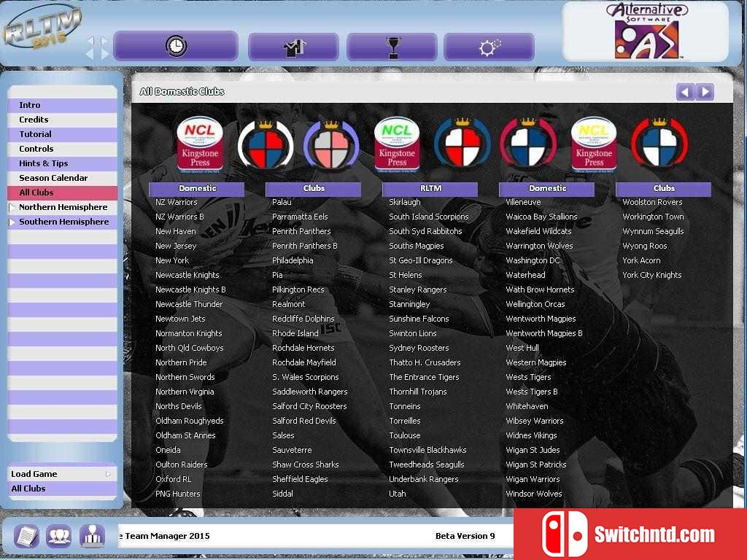Viewport: 747px width, 560px height.
Task: Click the navigation arrows beside RLTM logo
Action: pos(98,47)
